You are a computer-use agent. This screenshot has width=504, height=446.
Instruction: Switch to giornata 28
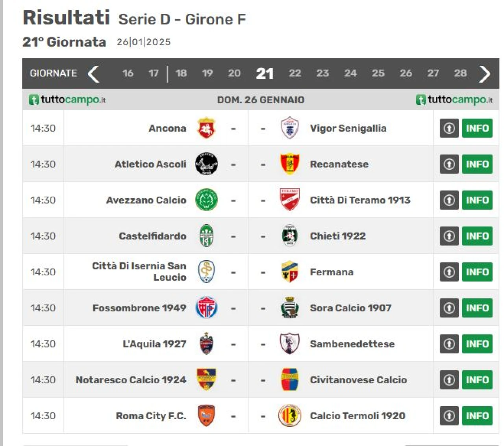460,73
